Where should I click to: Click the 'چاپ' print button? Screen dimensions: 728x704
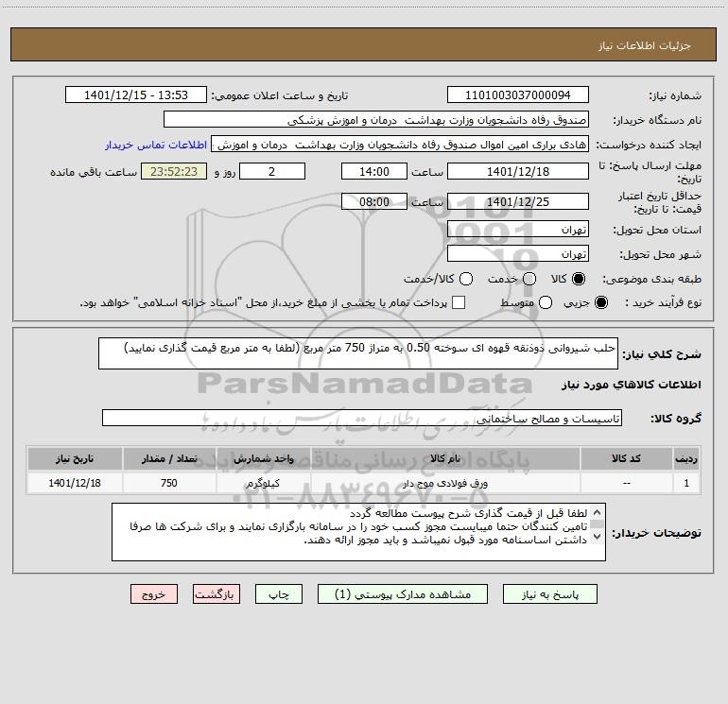tap(279, 594)
